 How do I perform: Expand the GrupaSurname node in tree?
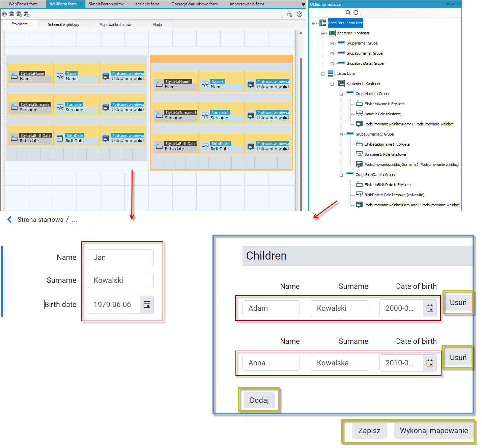point(332,54)
